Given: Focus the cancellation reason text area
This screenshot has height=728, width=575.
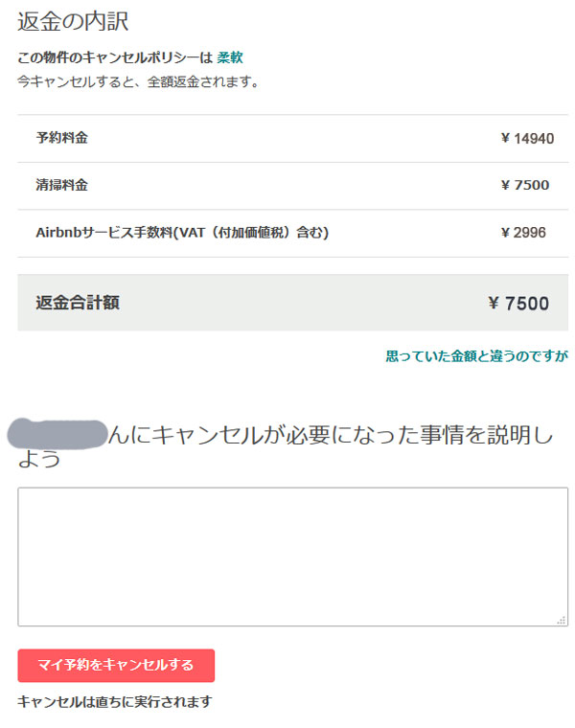Looking at the screenshot, I should tap(292, 557).
